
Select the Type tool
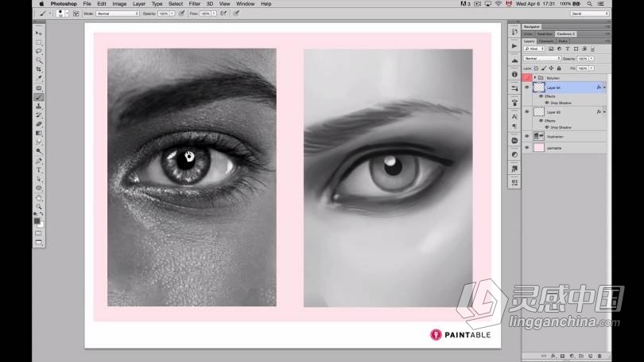coord(39,169)
